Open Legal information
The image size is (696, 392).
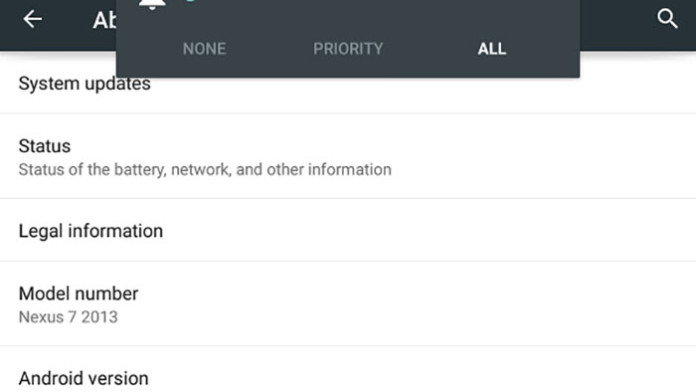pos(348,230)
